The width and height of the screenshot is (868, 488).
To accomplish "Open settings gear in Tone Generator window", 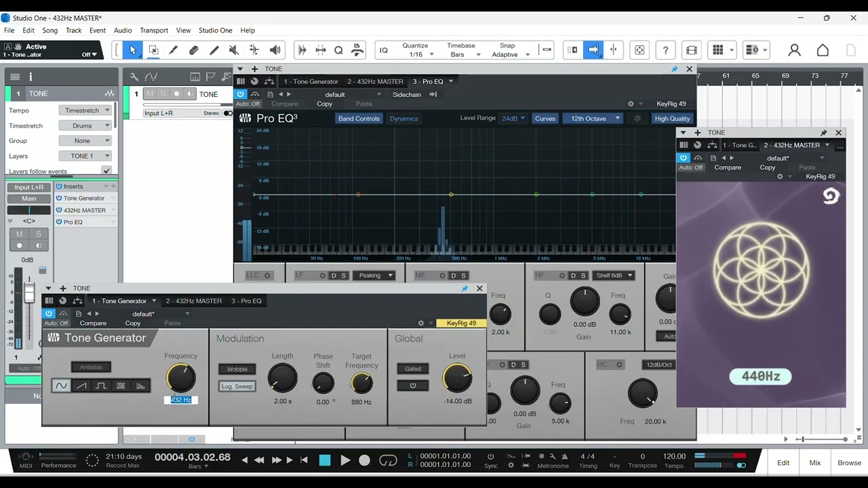I will click(x=421, y=323).
